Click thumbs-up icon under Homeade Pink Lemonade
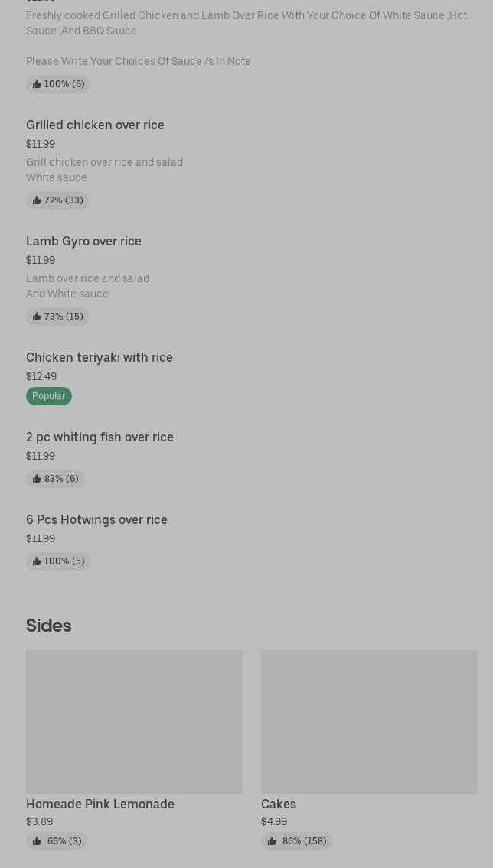This screenshot has width=493, height=868. pos(37,841)
